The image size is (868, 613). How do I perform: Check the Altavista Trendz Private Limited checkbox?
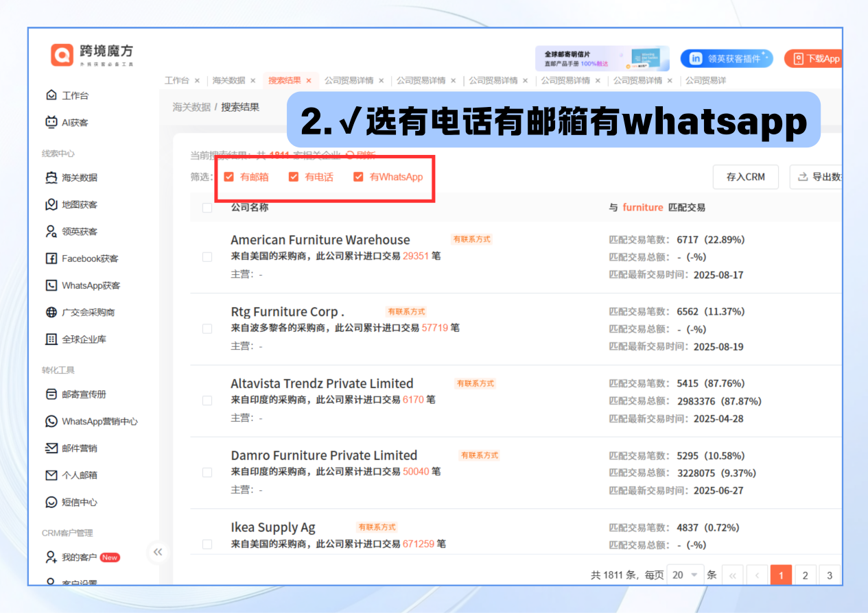207,400
